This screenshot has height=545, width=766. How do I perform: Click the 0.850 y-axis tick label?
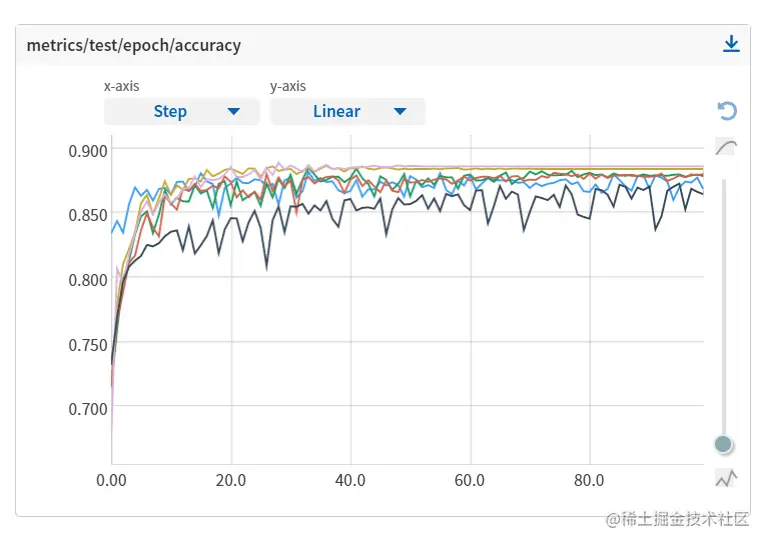[88, 215]
